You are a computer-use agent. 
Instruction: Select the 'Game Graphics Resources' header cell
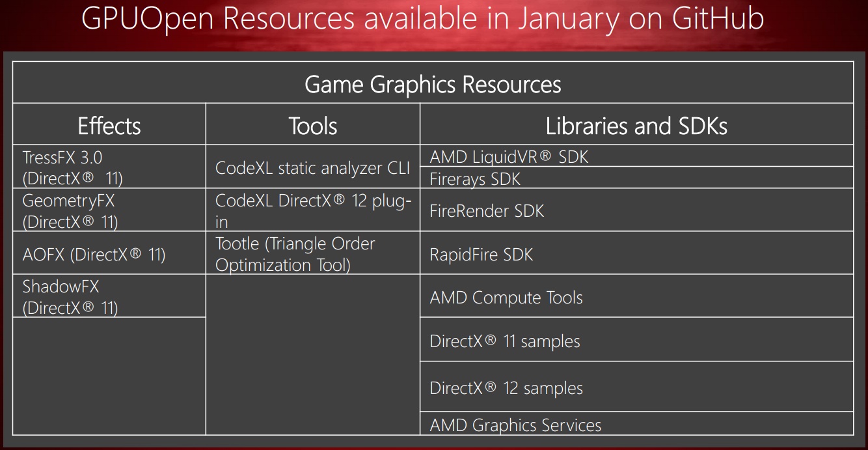tap(433, 83)
